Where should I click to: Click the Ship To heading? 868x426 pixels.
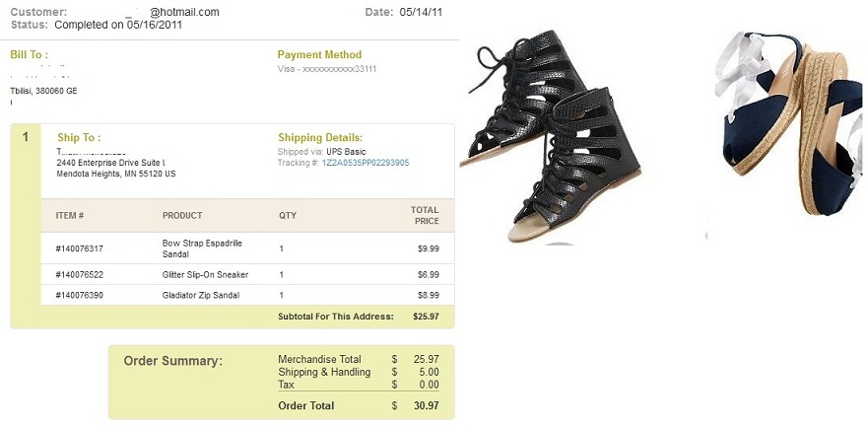(79, 138)
